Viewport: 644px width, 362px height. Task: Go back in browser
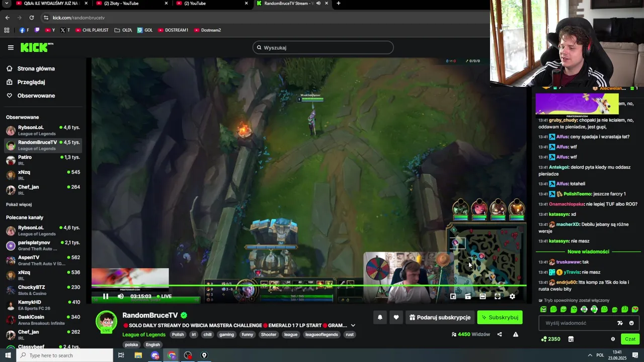point(7,18)
